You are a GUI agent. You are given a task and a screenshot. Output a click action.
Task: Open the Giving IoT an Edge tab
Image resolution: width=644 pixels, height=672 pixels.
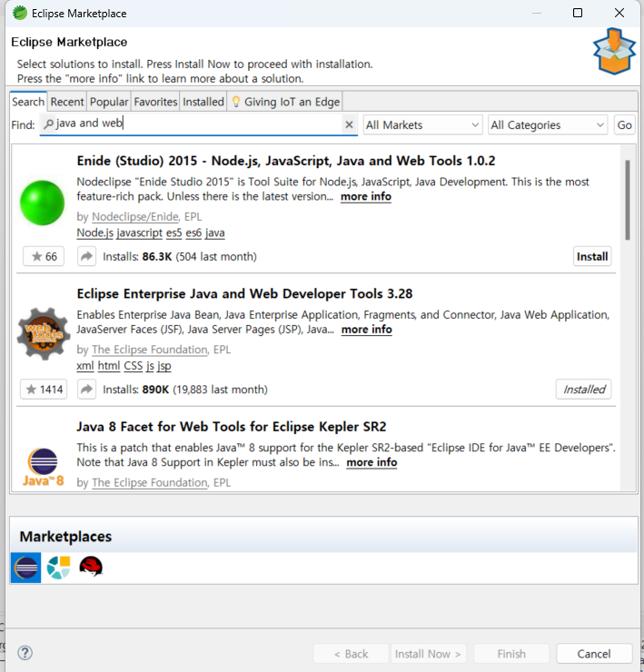284,102
